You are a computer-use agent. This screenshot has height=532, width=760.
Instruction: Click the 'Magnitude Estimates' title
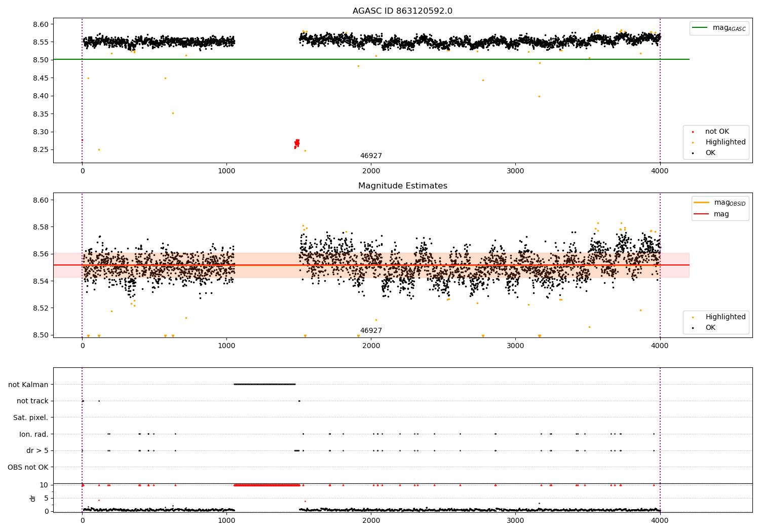point(402,186)
